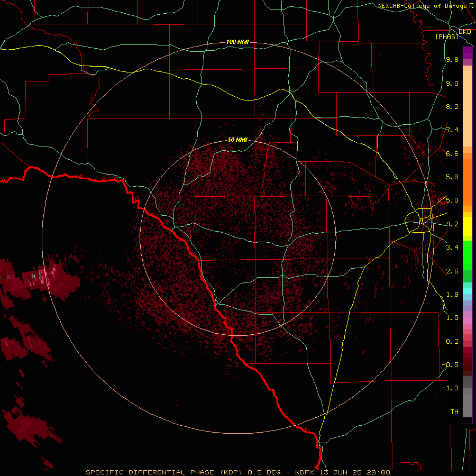Click the 100 NMI range ring label
Image resolution: width=476 pixels, height=476 pixels.
point(237,42)
